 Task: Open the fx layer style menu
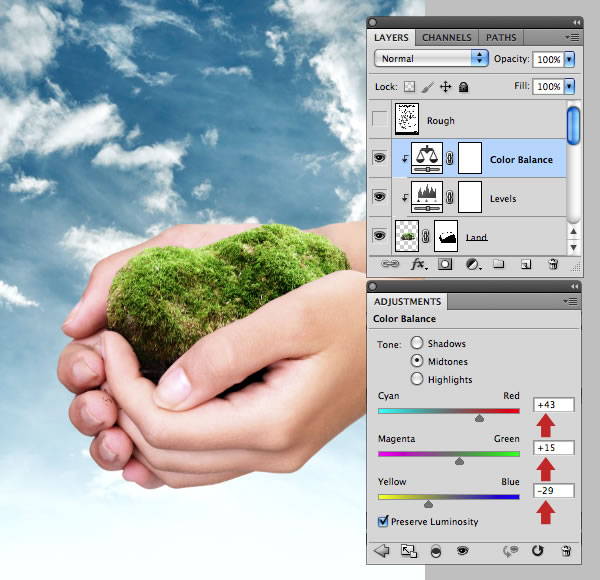tap(418, 264)
